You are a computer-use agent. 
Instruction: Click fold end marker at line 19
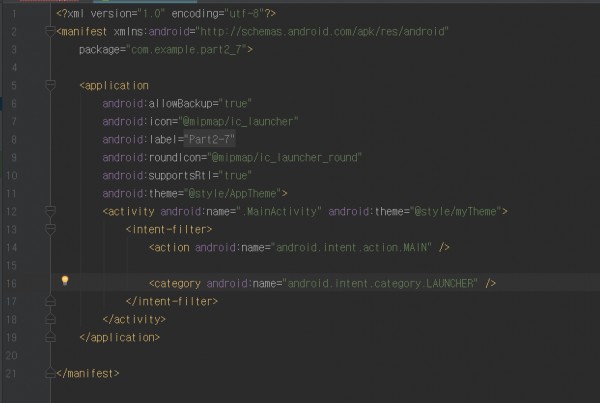(50, 337)
